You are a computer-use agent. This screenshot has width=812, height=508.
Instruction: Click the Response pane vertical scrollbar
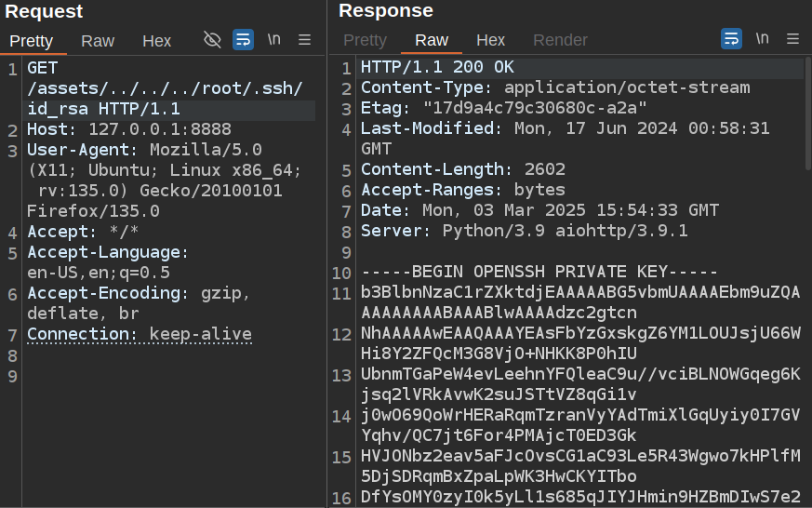pos(806,112)
